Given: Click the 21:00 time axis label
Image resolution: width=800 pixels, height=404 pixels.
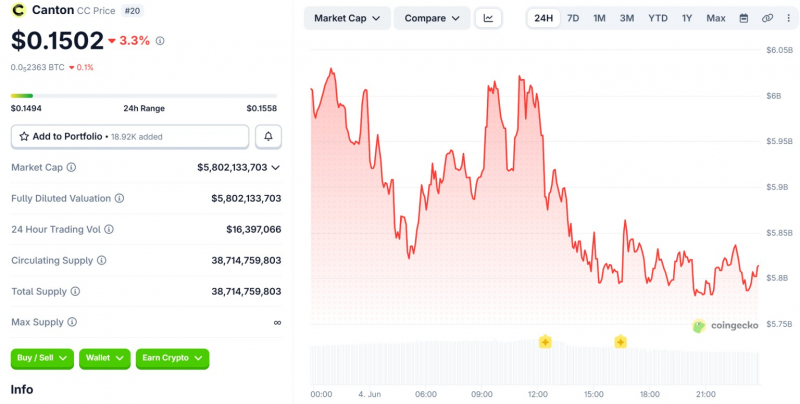Looking at the screenshot, I should coord(706,394).
